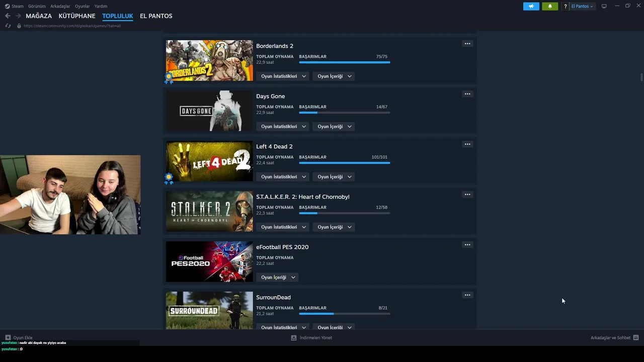
Task: Expand Left 4 Dead 2 Oyun İçeriği dropdown
Action: click(335, 176)
